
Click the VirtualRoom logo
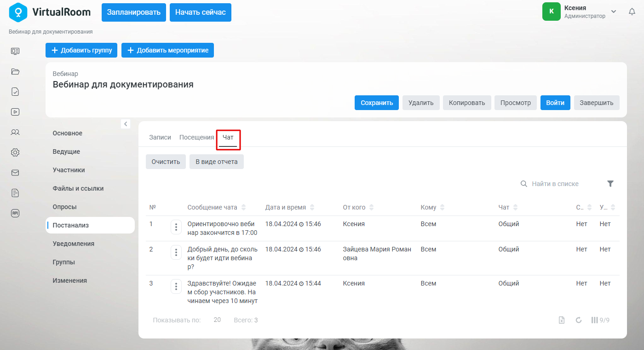(x=50, y=12)
